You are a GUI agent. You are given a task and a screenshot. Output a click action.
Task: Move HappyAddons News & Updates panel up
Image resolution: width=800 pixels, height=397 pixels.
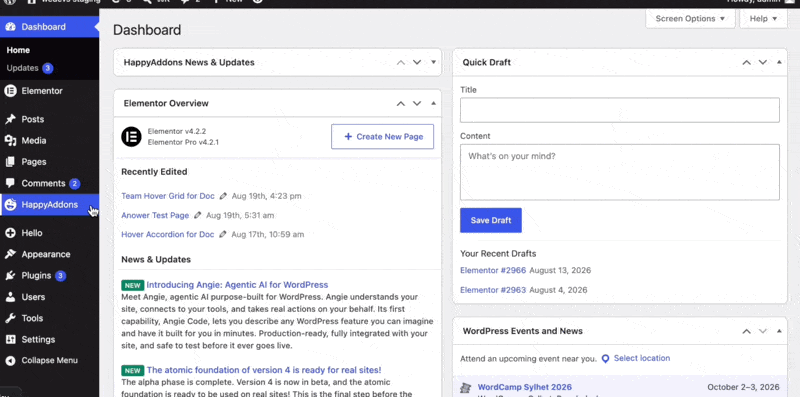tap(401, 62)
